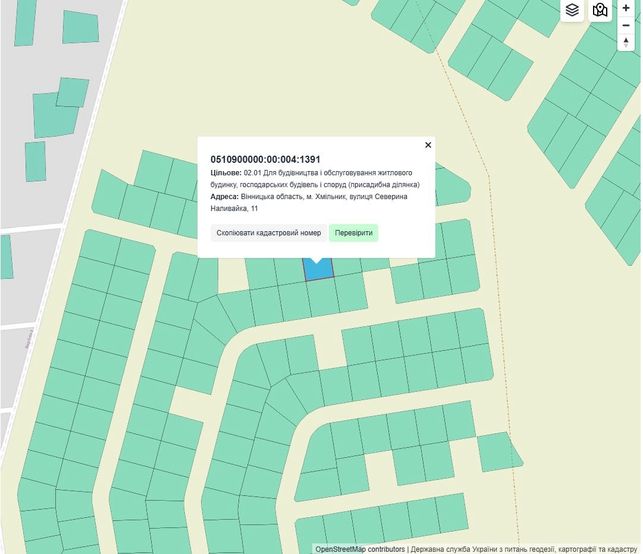Select rounded-corner parcel right of the popup
The width and height of the screenshot is (643, 554).
pos(453,187)
